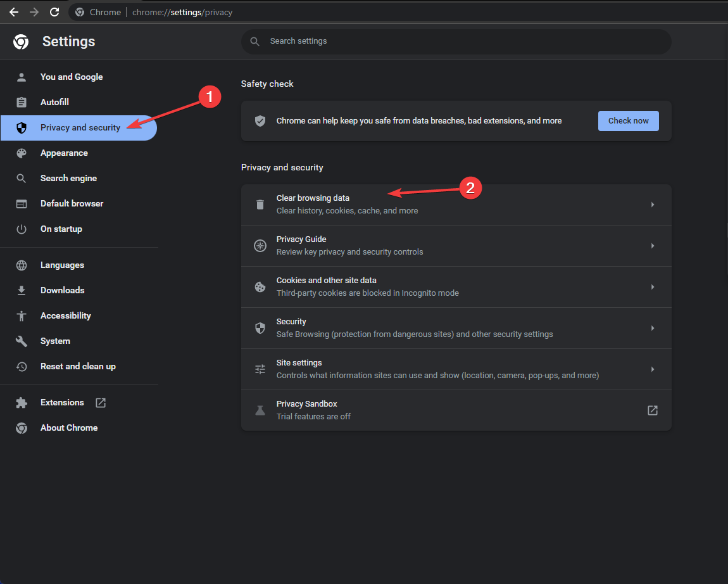Click the Cookies icon beside site data entry

(x=260, y=286)
